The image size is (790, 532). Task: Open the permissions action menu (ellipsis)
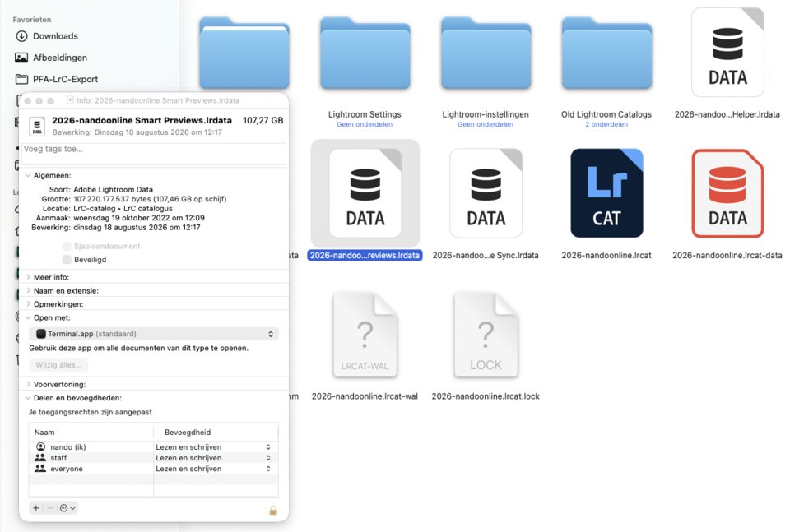(x=67, y=508)
